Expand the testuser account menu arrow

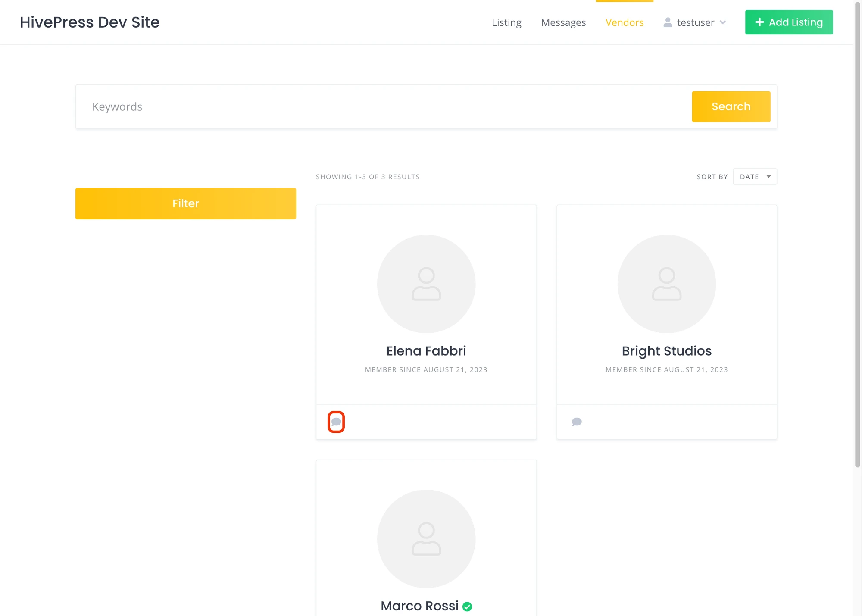(723, 22)
